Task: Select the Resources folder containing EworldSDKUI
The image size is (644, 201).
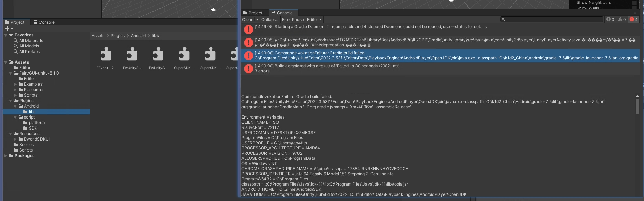Action: (x=26, y=134)
